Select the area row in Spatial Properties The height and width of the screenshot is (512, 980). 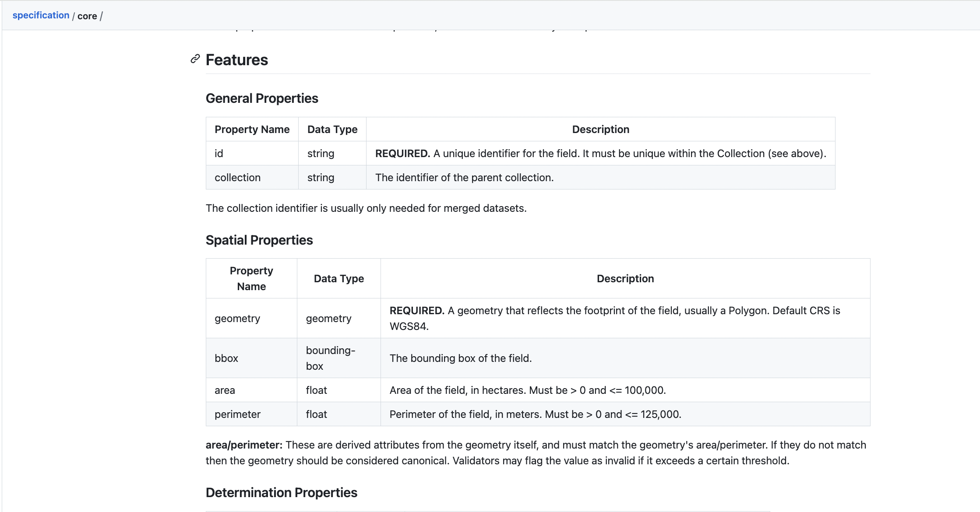point(225,390)
